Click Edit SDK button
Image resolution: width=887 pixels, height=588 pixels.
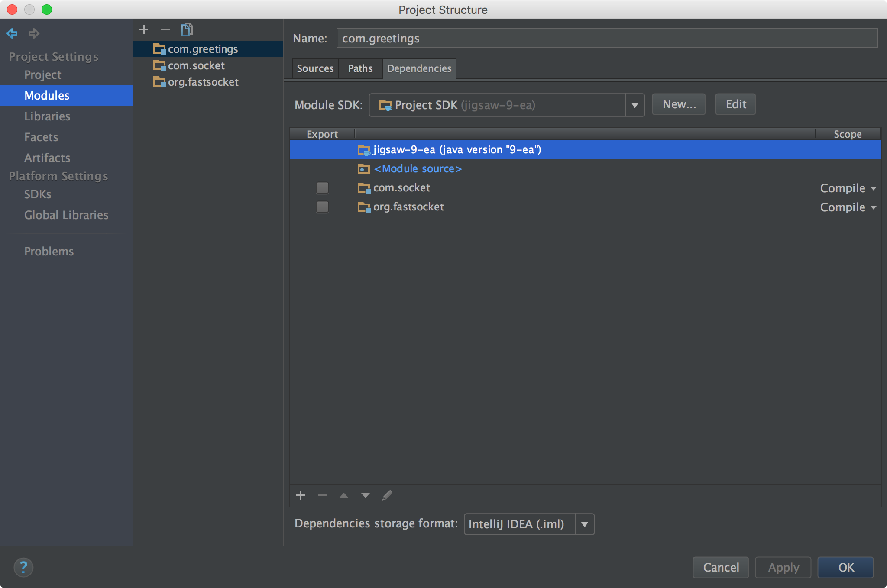(735, 104)
